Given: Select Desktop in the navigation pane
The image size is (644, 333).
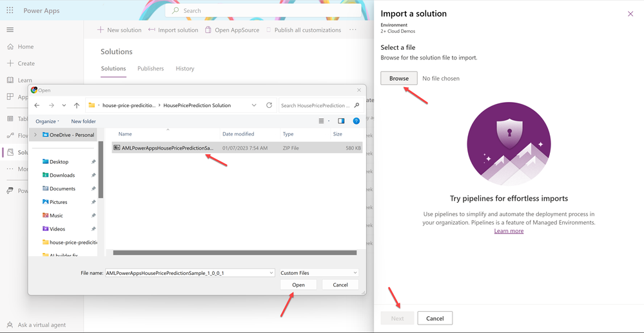Looking at the screenshot, I should tap(55, 162).
